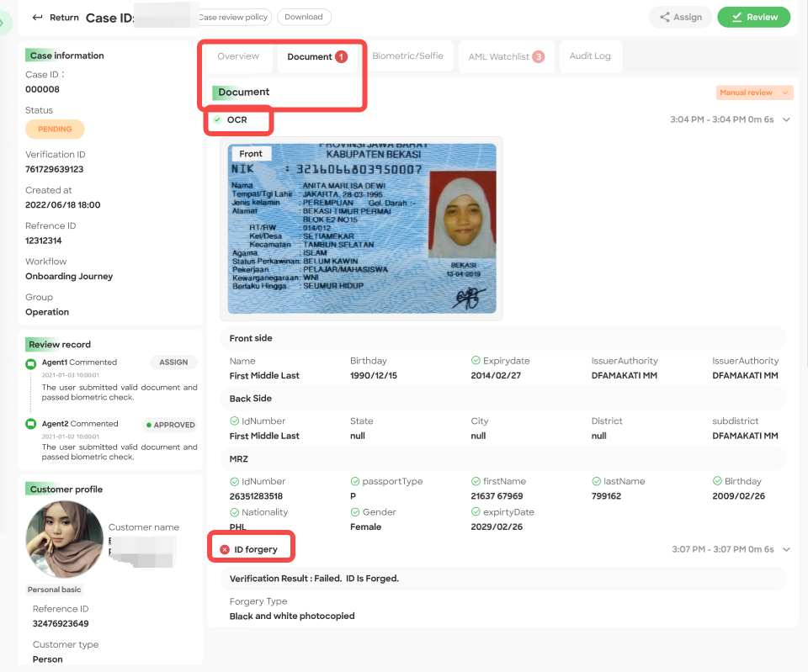Image resolution: width=808 pixels, height=672 pixels.
Task: Click the Assign button
Action: [x=680, y=17]
